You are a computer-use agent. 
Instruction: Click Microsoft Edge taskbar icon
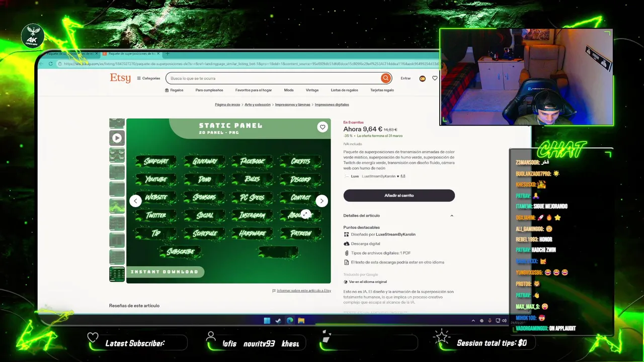point(290,321)
